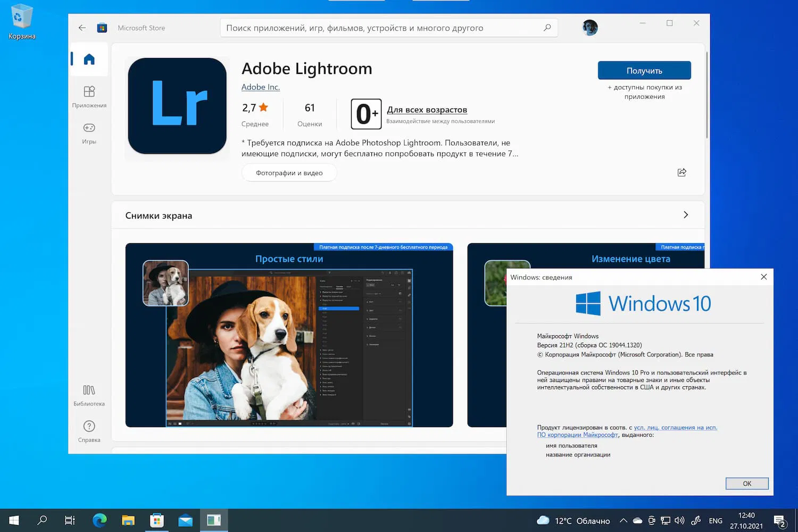Click OK in the Windows: сведения dialog
The height and width of the screenshot is (532, 798).
(747, 484)
